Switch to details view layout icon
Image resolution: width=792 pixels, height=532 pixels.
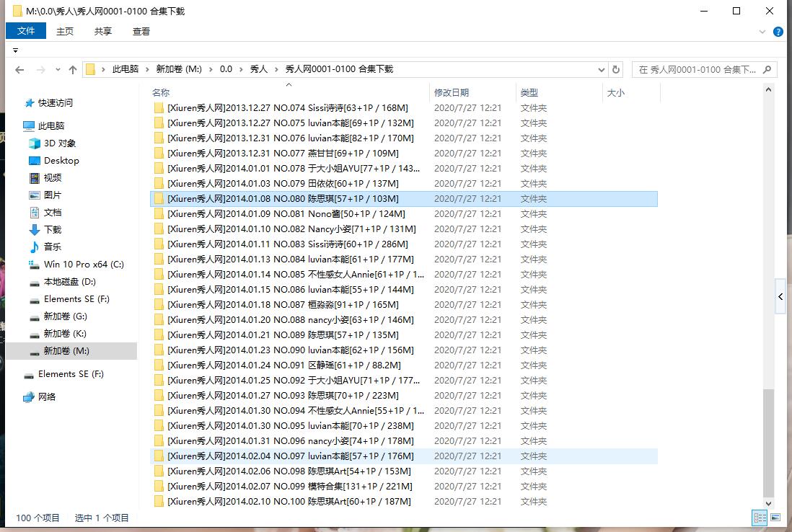(759, 518)
